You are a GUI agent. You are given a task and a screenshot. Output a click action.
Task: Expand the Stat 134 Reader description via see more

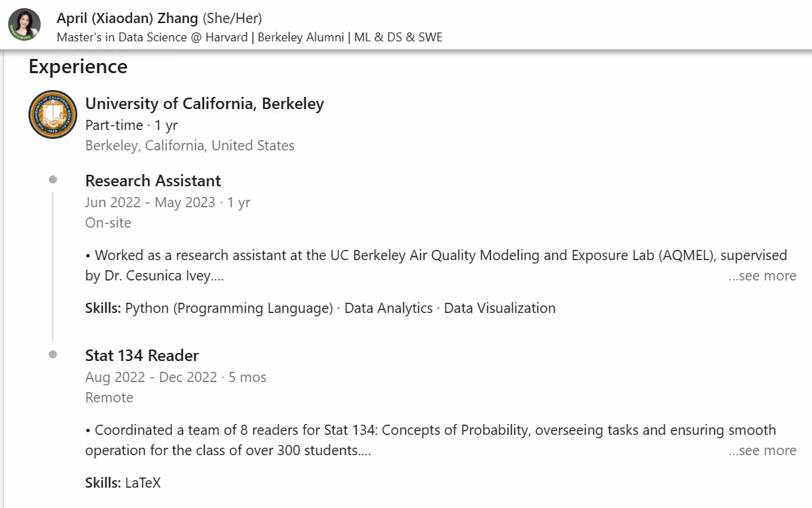pos(763,450)
